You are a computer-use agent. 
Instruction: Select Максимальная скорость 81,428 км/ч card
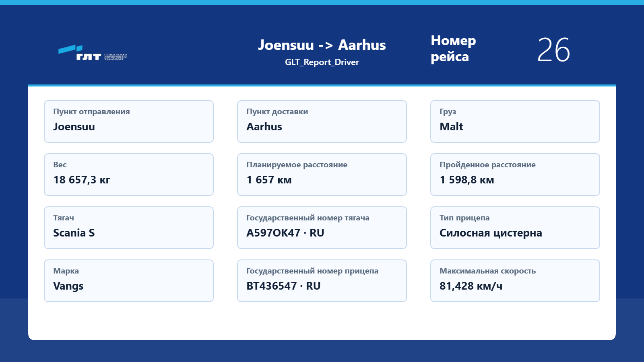pos(515,281)
